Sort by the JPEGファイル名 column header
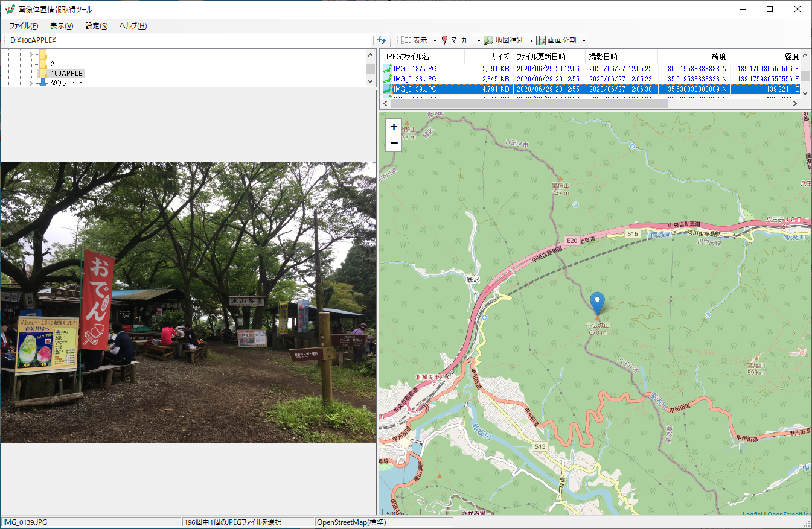The height and width of the screenshot is (529, 812). pos(422,57)
